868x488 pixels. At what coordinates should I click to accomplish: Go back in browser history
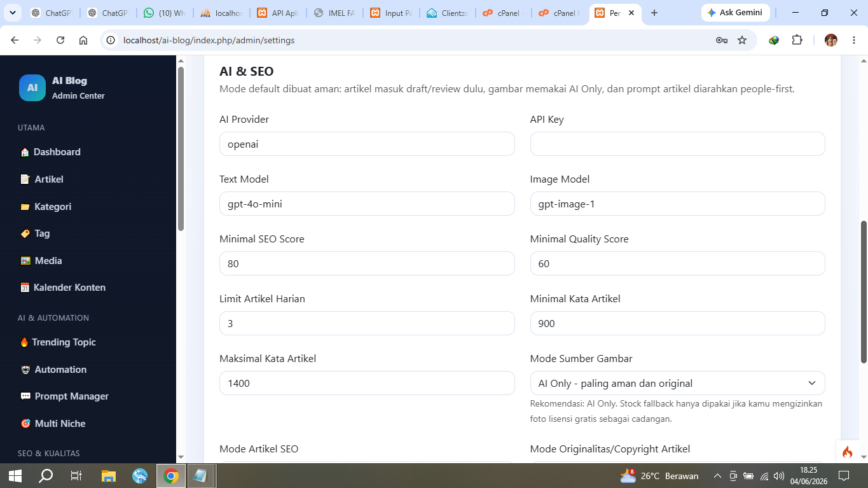[15, 40]
